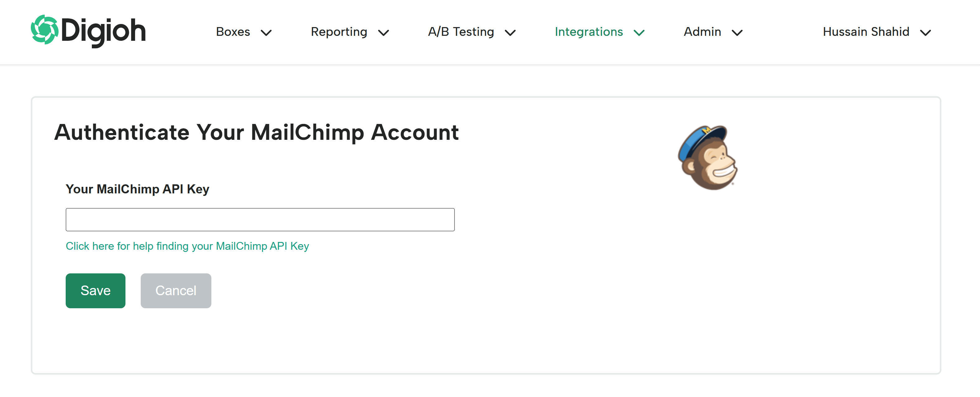This screenshot has height=397, width=980.
Task: Expand the chevron next to Boxes
Action: 266,33
